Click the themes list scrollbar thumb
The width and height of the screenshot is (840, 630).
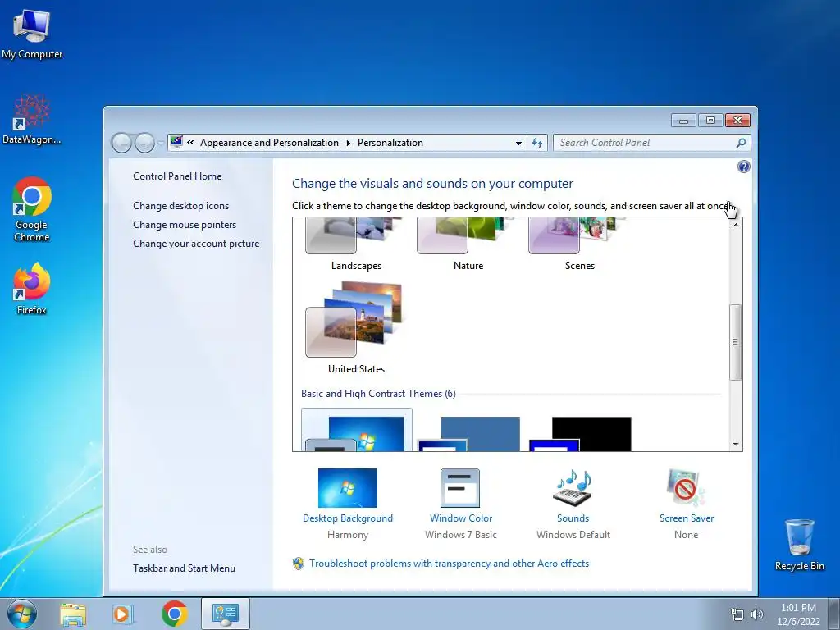tap(736, 342)
